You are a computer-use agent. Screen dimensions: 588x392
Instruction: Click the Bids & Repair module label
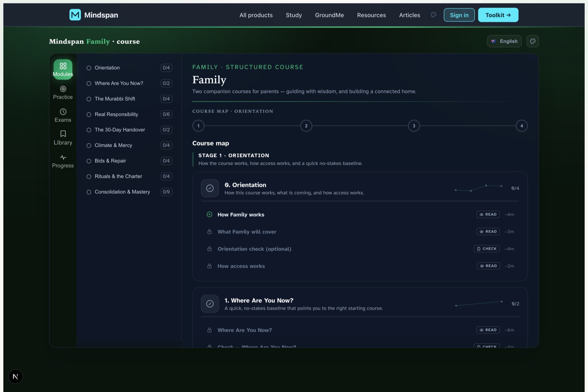[x=110, y=161]
